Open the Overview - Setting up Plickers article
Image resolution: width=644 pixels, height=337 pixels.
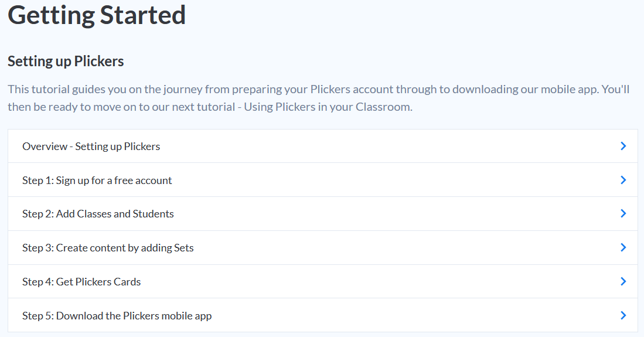point(91,147)
